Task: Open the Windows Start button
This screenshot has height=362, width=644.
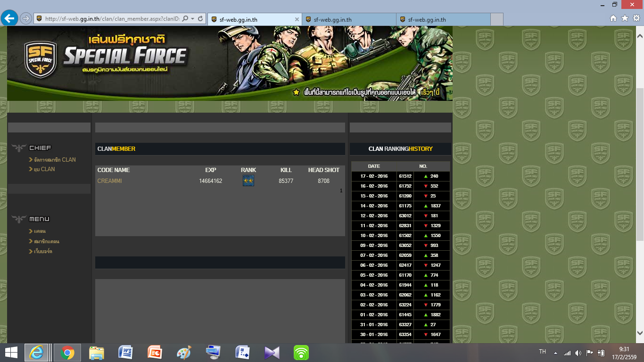Action: [11, 352]
